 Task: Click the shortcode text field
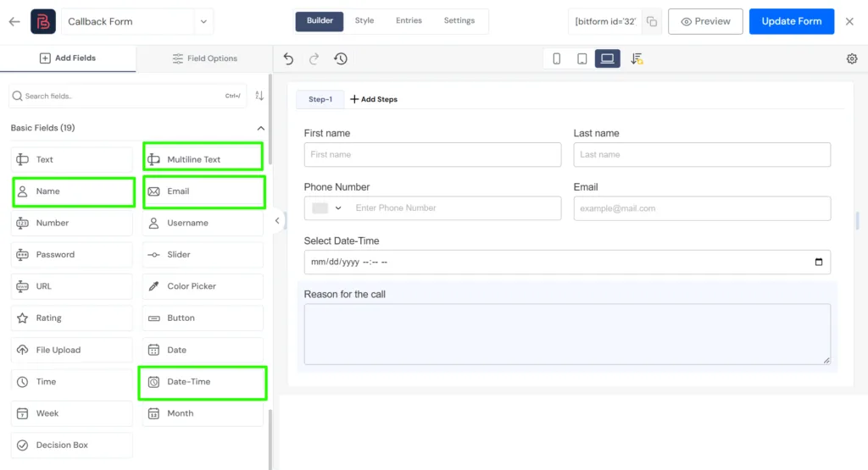point(605,21)
